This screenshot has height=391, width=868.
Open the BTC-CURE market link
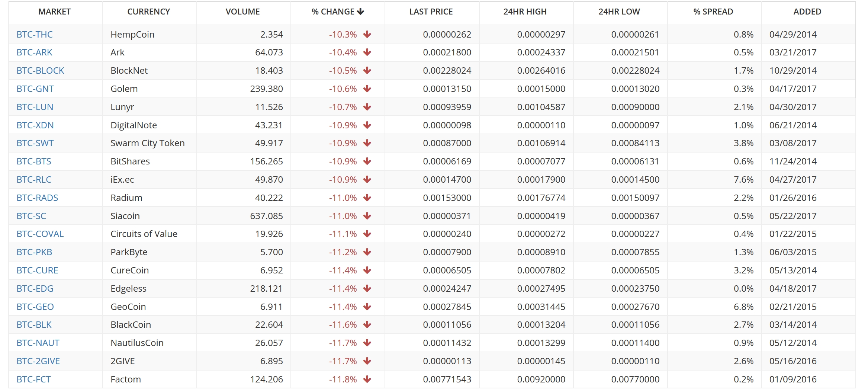(x=37, y=270)
